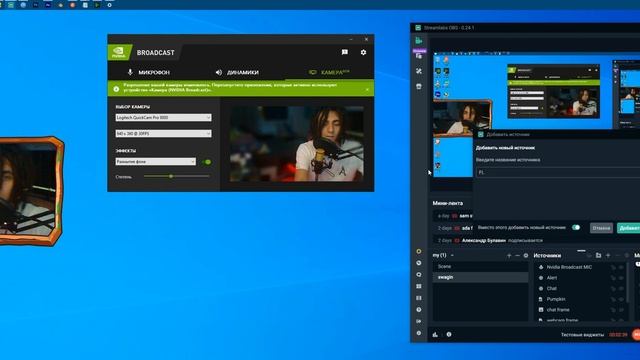Select the 'Chat' source
640x360 pixels.
coord(551,288)
